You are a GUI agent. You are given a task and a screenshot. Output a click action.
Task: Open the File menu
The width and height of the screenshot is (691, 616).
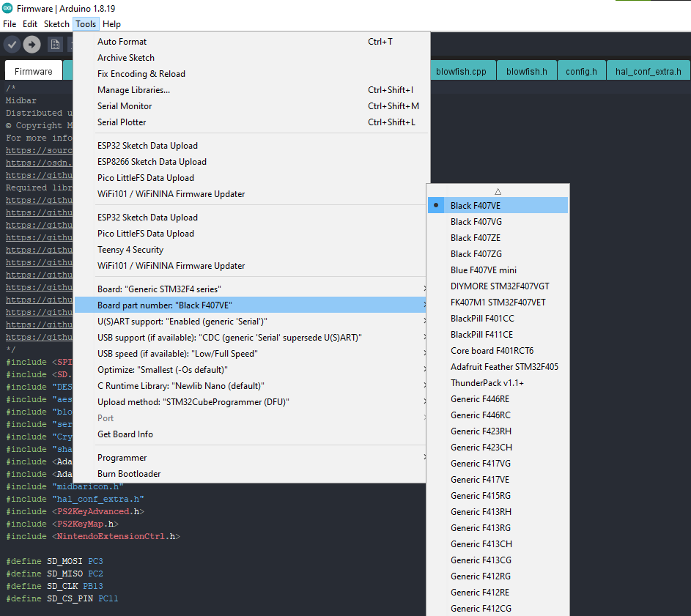[x=10, y=23]
